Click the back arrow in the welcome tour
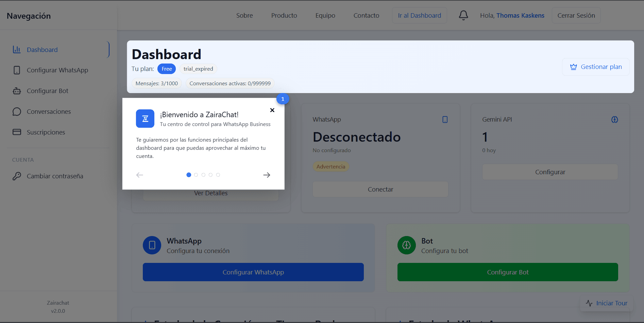This screenshot has width=644, height=323. 139,175
